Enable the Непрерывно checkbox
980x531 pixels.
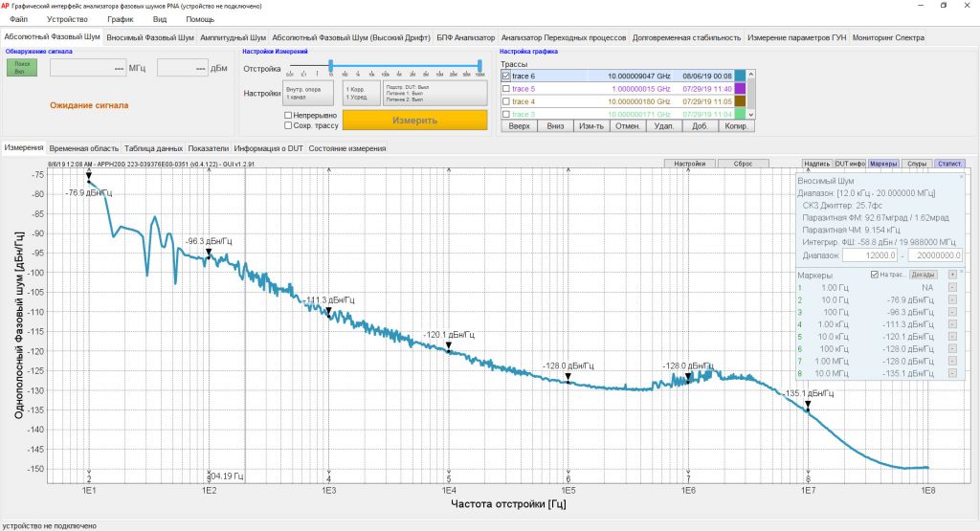point(288,115)
